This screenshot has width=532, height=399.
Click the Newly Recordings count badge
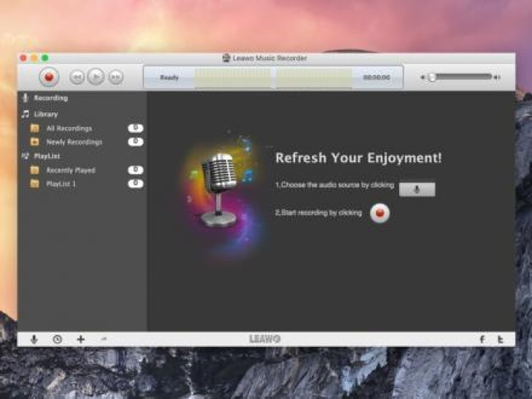pyautogui.click(x=136, y=142)
